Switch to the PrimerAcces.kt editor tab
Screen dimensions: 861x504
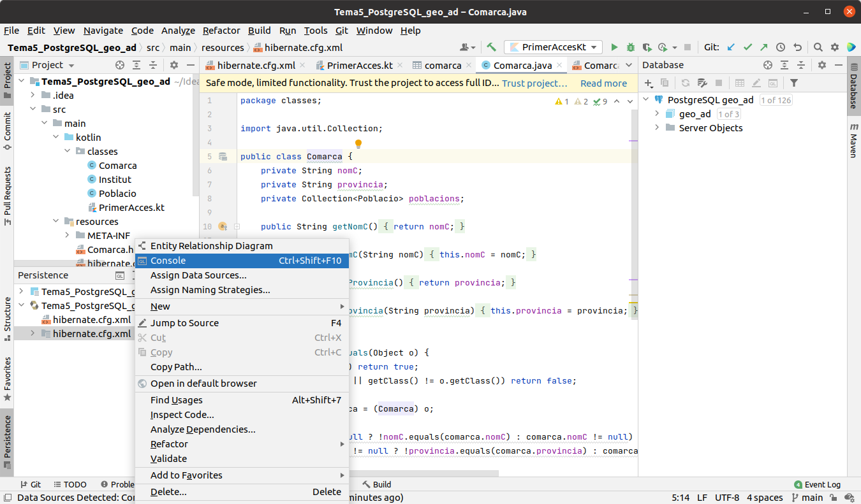[x=359, y=65]
